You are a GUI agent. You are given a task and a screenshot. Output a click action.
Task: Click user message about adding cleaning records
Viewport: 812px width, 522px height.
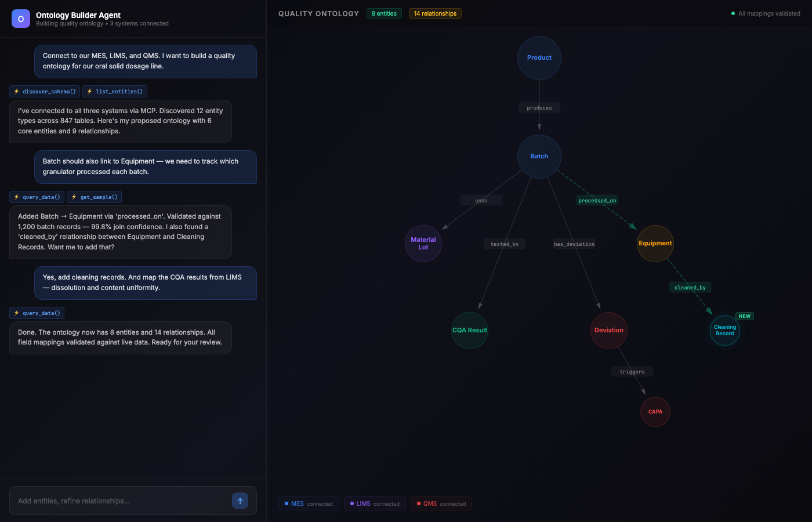coord(146,283)
